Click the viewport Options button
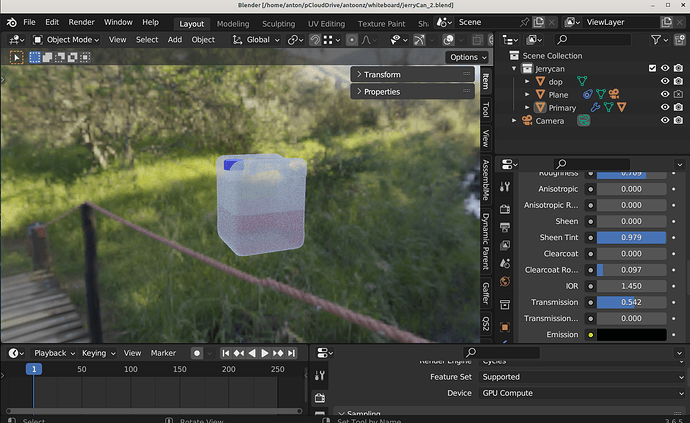The width and height of the screenshot is (690, 423). (x=467, y=57)
